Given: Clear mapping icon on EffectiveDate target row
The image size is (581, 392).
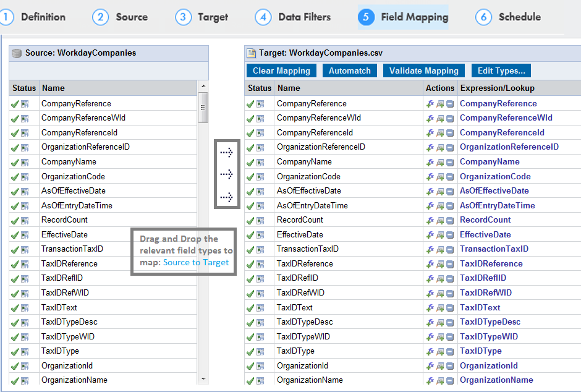Looking at the screenshot, I should (x=450, y=236).
